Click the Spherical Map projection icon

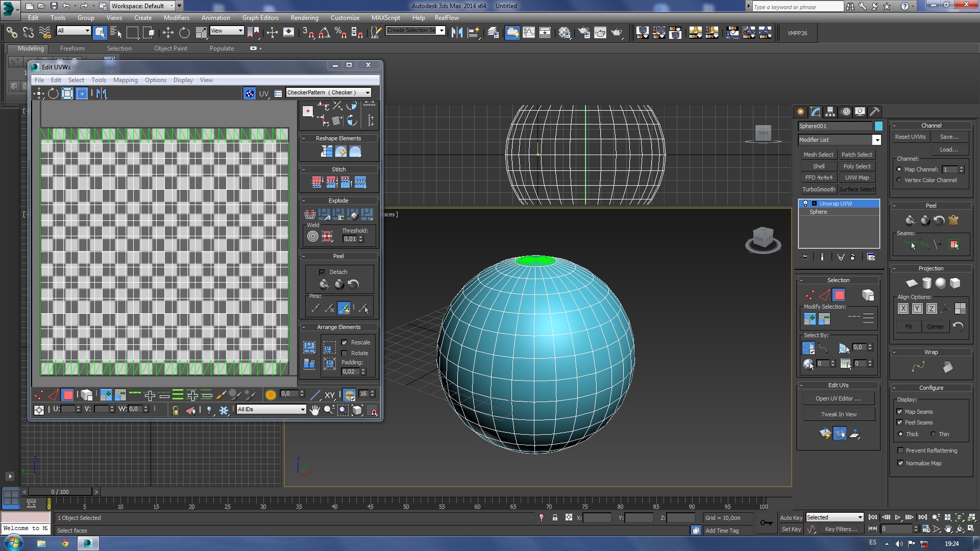[940, 283]
